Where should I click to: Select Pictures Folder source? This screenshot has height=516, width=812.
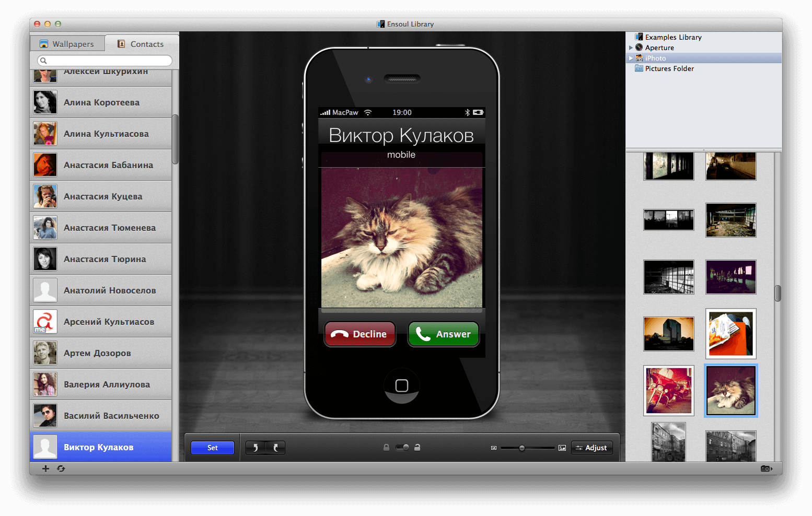[x=704, y=68]
